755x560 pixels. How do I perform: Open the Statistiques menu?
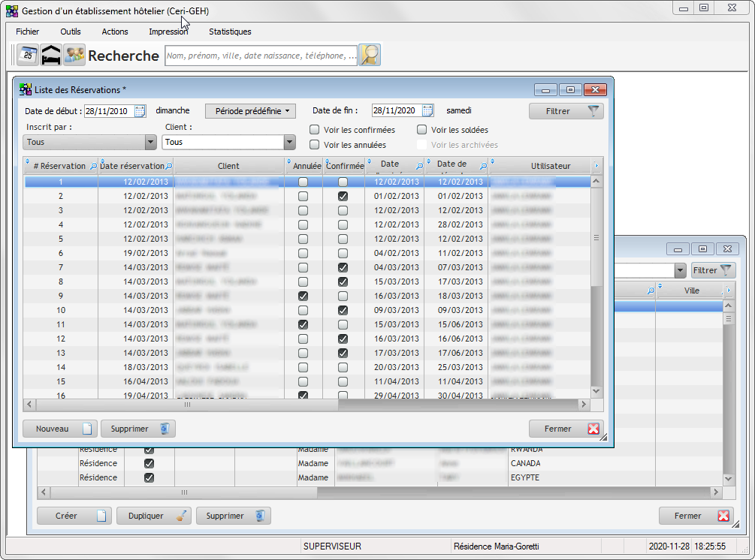(230, 32)
